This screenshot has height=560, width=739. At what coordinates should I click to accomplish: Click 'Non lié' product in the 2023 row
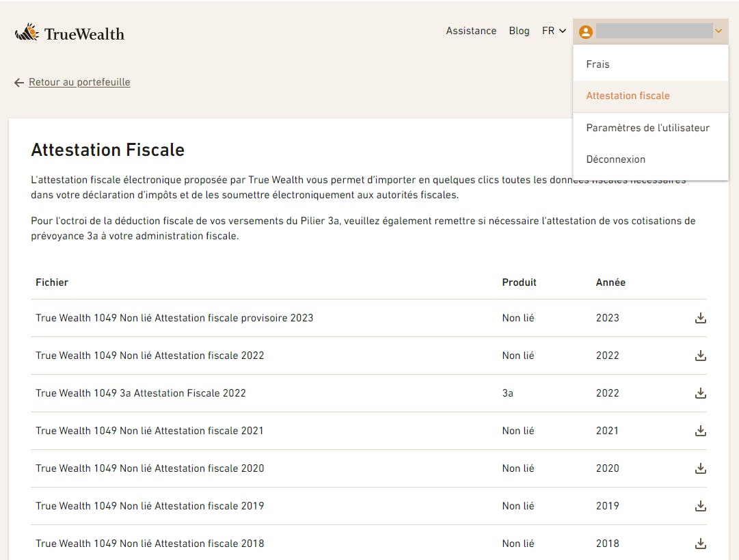click(x=518, y=318)
